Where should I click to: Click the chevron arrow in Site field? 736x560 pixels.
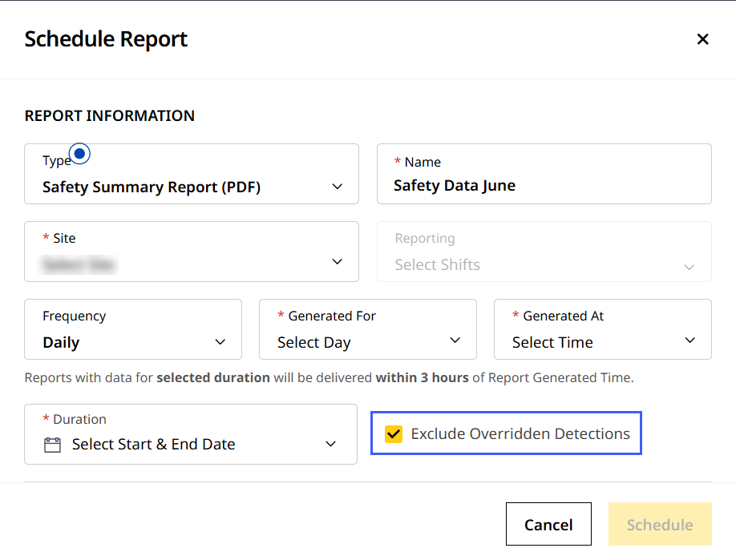point(338,262)
